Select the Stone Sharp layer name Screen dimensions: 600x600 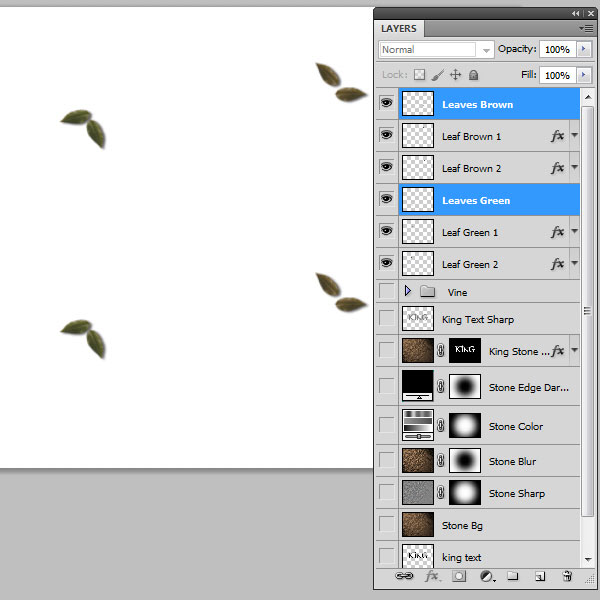pyautogui.click(x=517, y=494)
